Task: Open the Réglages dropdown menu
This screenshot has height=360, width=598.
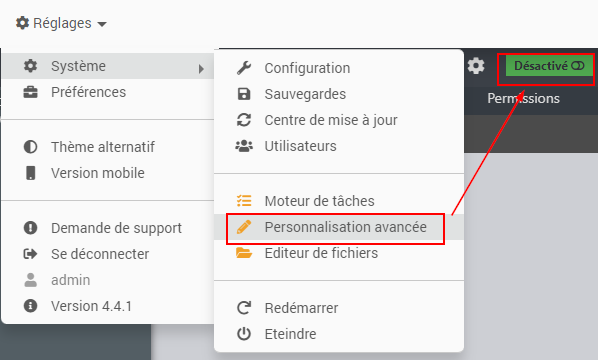Action: (x=61, y=23)
